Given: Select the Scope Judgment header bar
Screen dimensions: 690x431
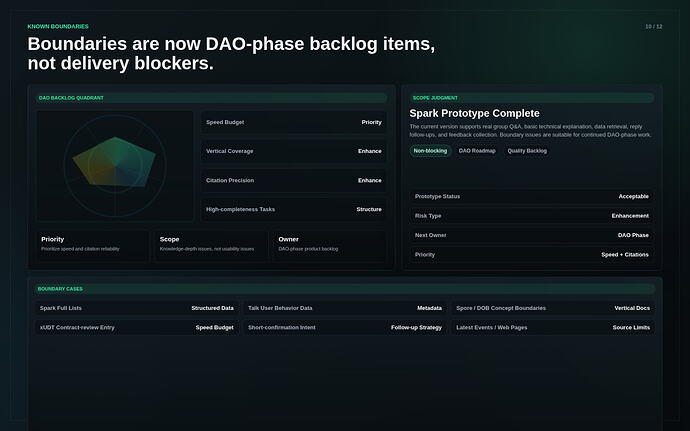Looking at the screenshot, I should 532,98.
